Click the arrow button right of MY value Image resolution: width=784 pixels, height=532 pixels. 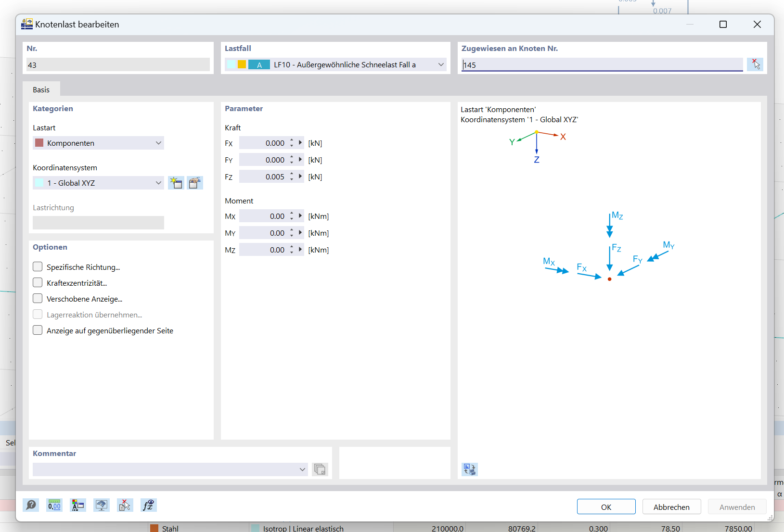(300, 233)
